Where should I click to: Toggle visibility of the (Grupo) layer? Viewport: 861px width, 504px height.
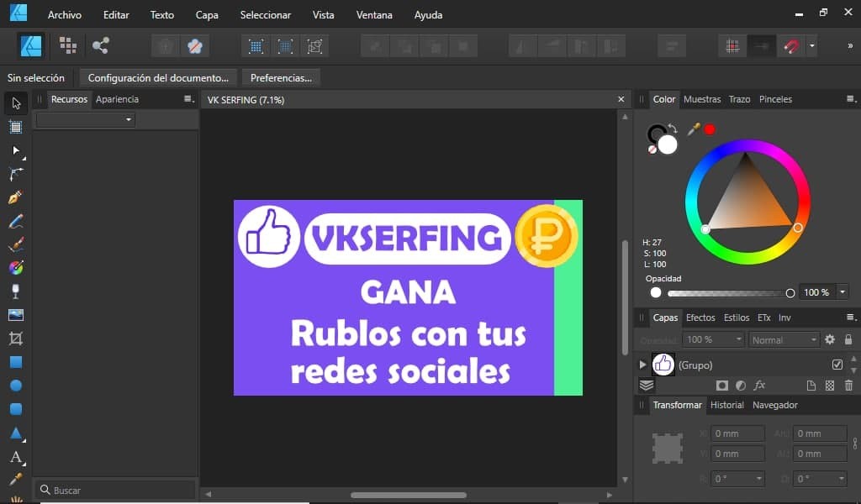(837, 365)
